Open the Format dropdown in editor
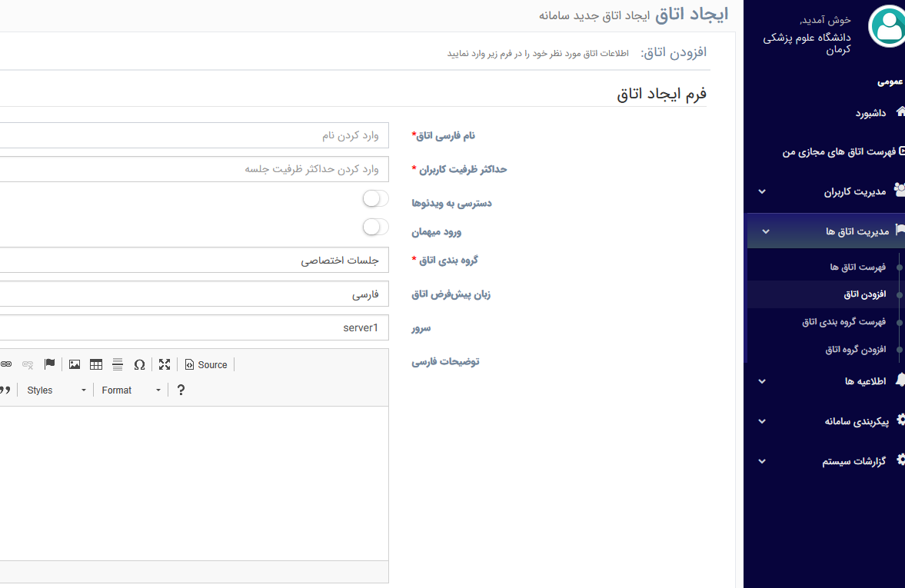905x588 pixels. click(x=131, y=390)
